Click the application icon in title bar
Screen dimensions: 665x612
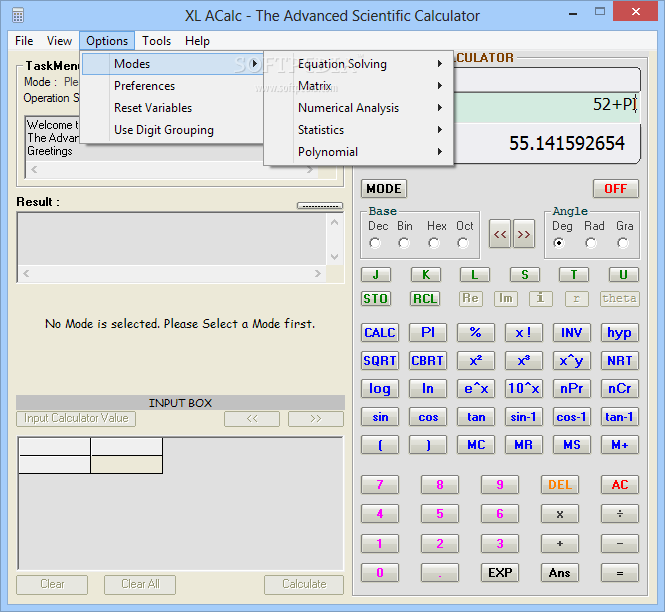18,16
